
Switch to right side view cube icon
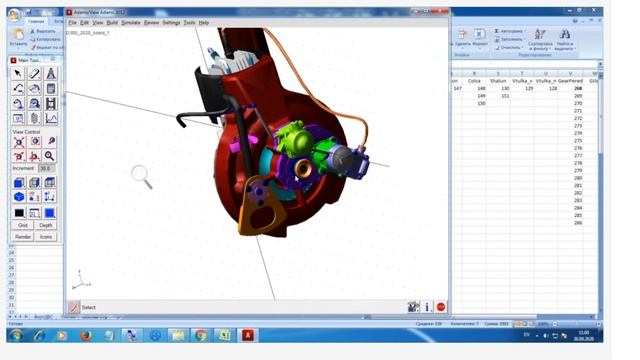click(34, 182)
